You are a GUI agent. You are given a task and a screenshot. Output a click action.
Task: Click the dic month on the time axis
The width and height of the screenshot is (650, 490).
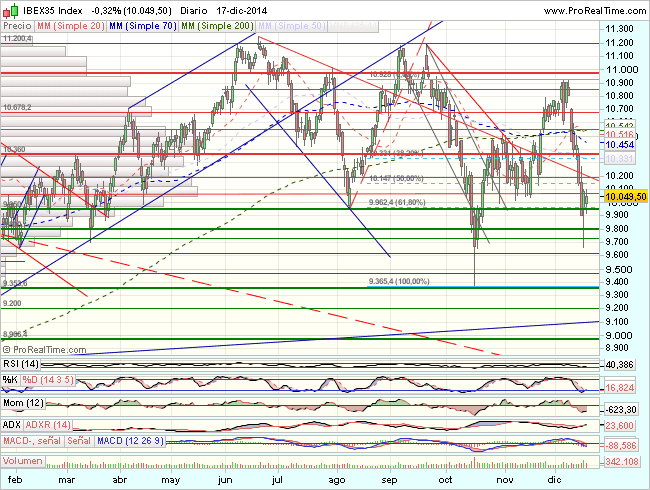coord(554,480)
